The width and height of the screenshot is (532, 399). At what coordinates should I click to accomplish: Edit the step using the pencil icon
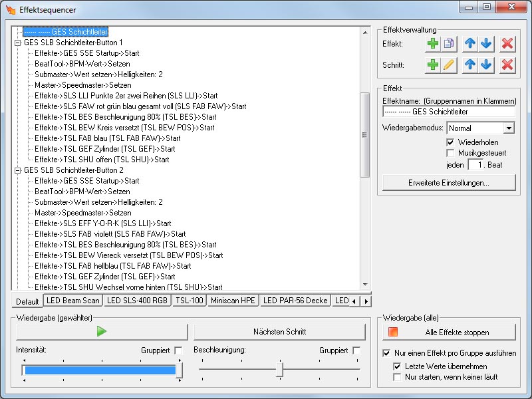tap(449, 65)
